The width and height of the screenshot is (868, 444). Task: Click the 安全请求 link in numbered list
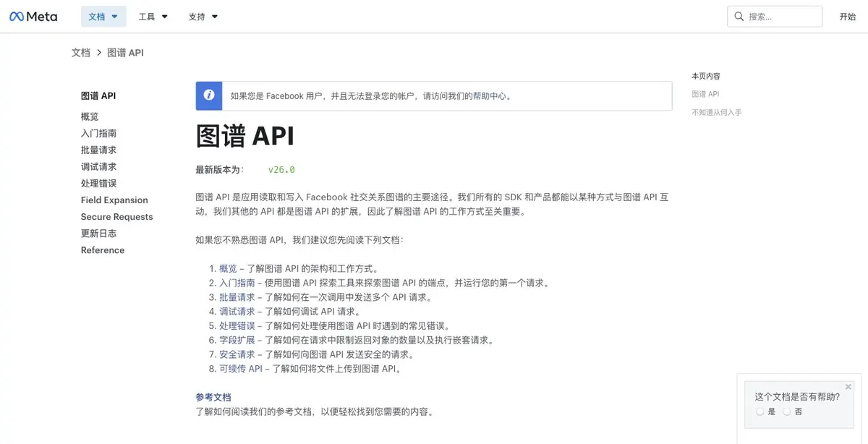[237, 354]
